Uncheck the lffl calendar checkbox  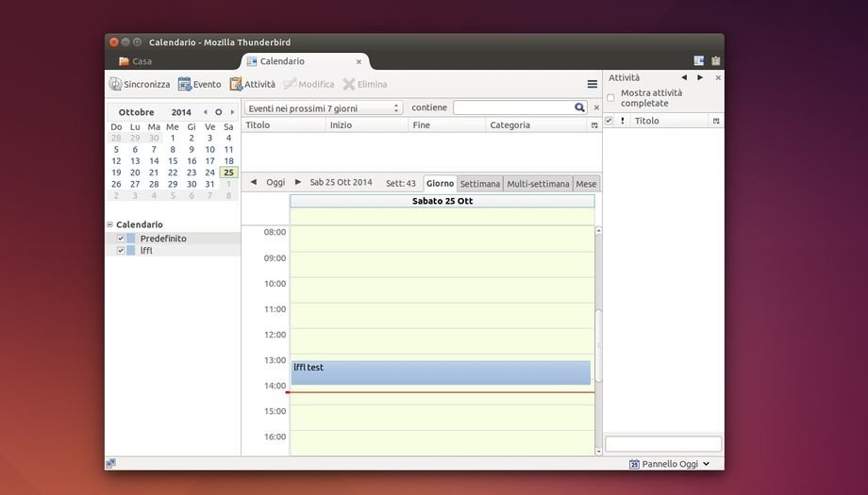(x=121, y=251)
